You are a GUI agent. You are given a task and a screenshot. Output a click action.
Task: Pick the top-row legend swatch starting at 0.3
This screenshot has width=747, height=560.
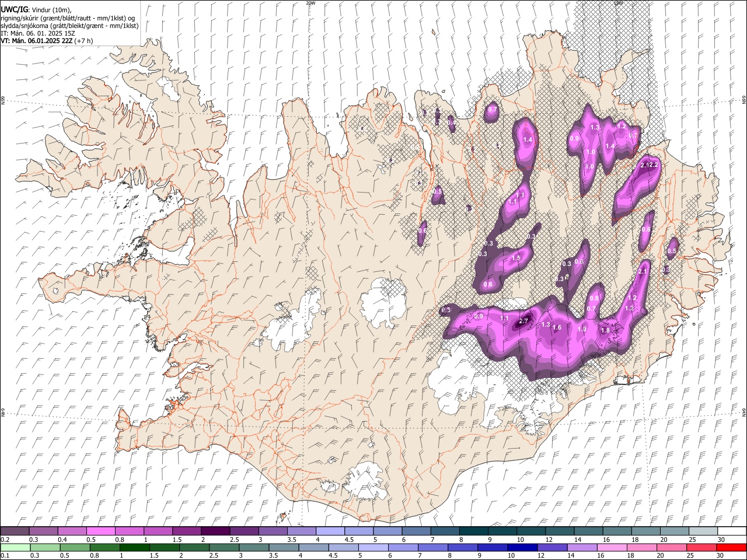[x=43, y=531]
